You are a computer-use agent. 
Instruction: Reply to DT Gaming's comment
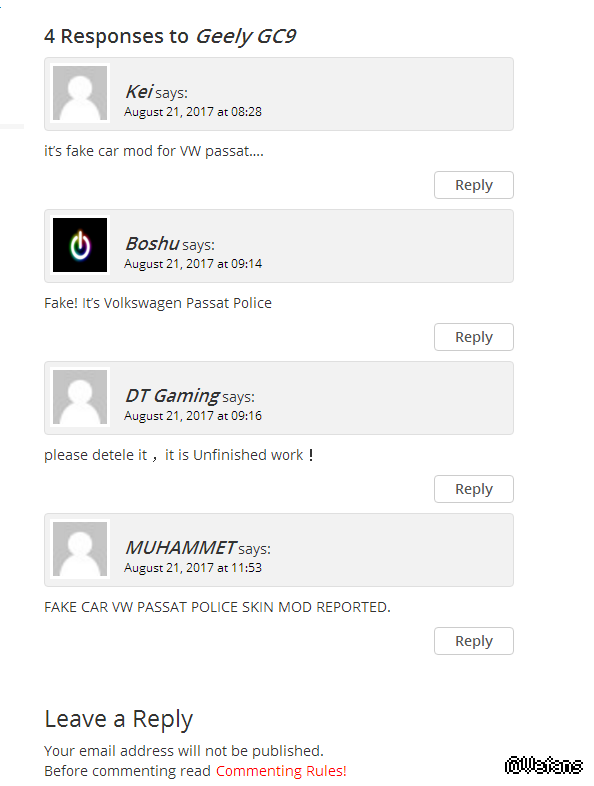click(x=474, y=489)
